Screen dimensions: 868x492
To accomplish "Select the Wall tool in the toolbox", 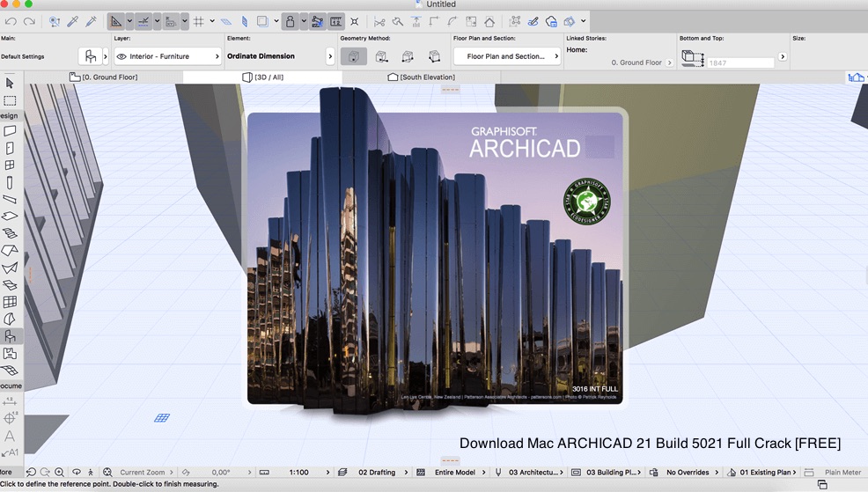I will (10, 131).
